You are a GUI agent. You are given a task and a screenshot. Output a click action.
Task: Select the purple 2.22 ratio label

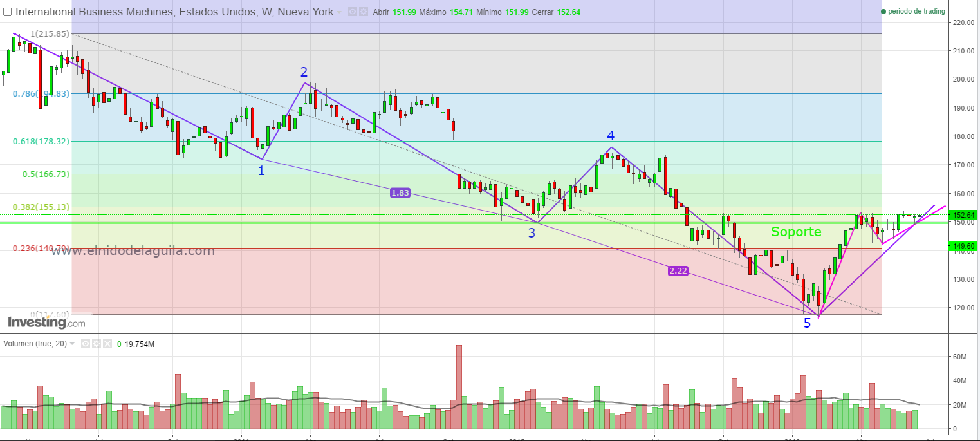(678, 271)
